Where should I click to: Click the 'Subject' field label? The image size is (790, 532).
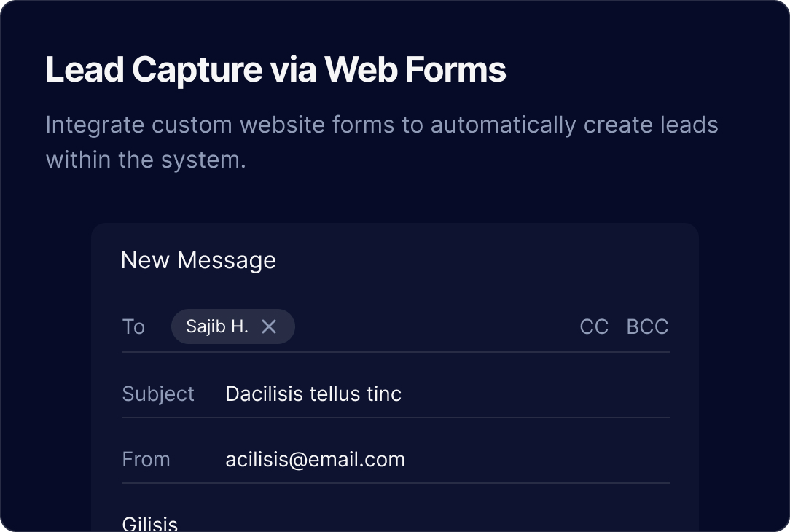click(x=158, y=394)
